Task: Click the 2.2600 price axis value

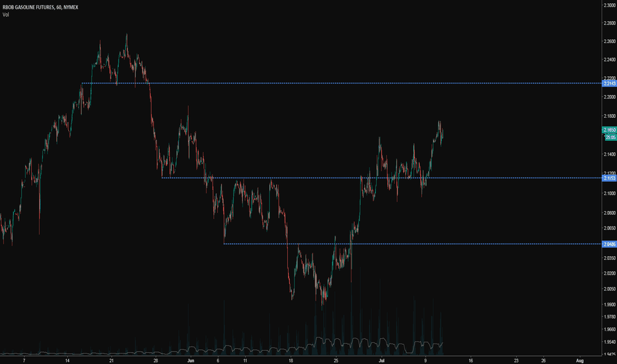Action: click(609, 41)
